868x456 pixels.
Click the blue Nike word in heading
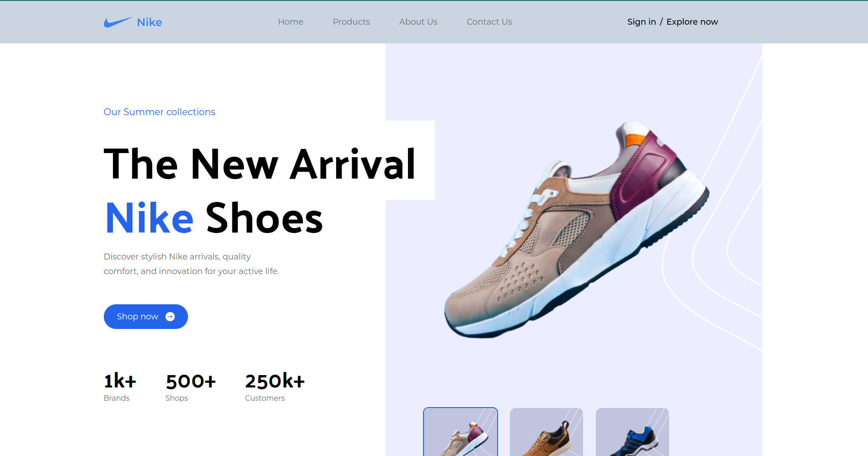pyautogui.click(x=150, y=218)
